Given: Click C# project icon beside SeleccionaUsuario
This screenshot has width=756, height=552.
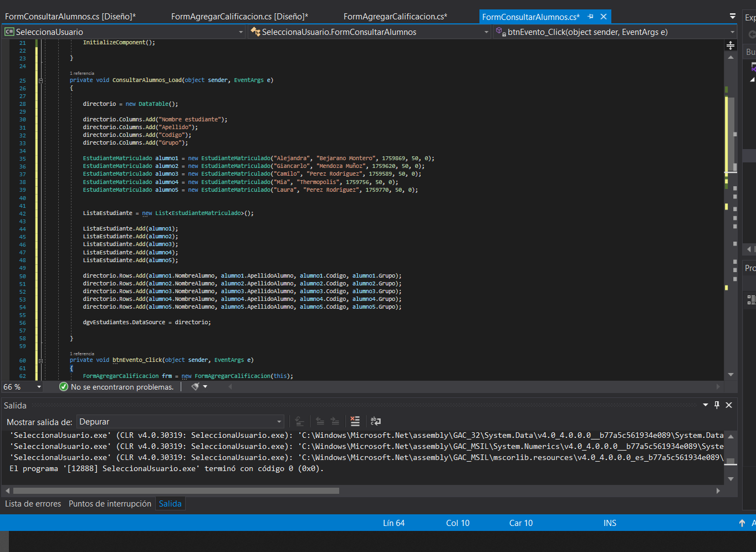Looking at the screenshot, I should tap(9, 32).
